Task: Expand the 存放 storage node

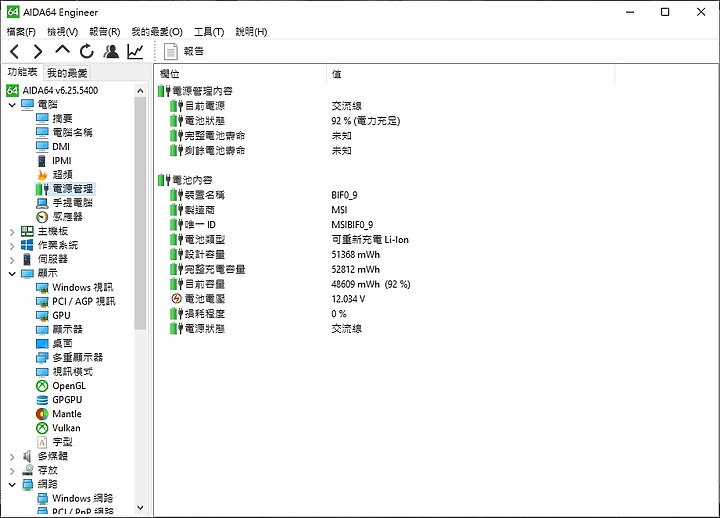Action: pyautogui.click(x=12, y=471)
